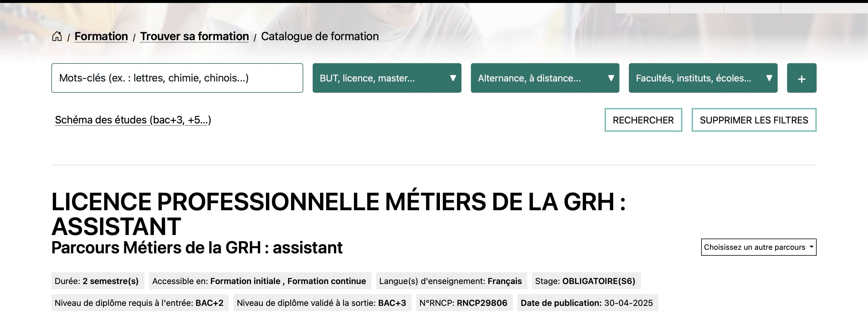Screen dimensions: 868x336
Task: Go to Trouver sa formation breadcrumb
Action: (x=195, y=36)
